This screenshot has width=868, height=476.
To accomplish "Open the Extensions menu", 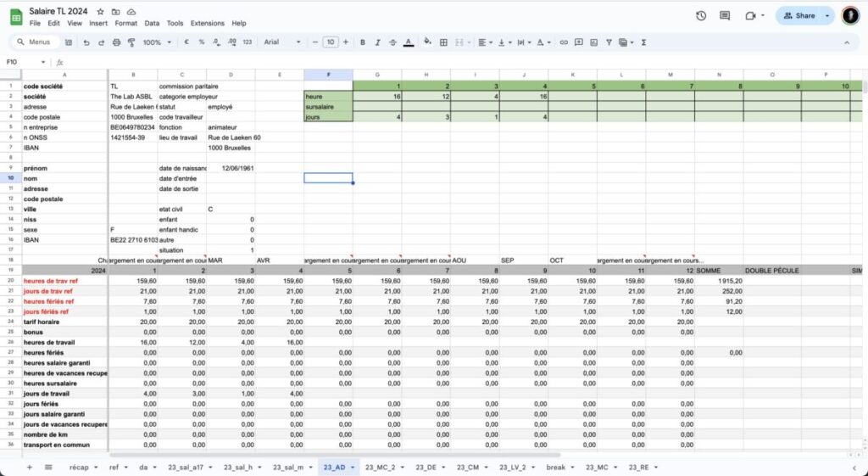I will click(208, 23).
